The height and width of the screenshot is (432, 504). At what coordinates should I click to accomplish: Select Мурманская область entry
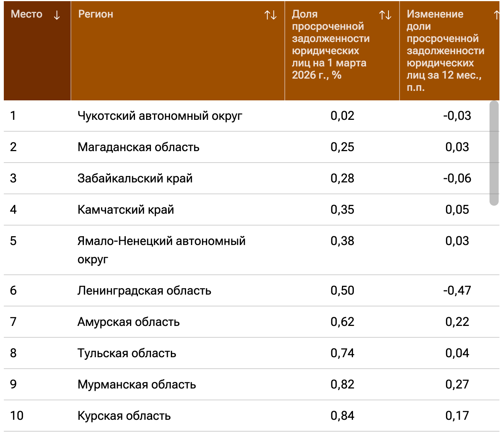click(x=136, y=384)
